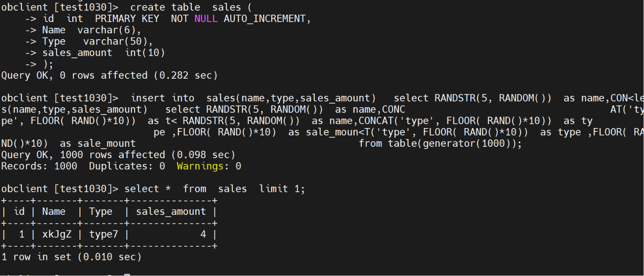
Task: Click the AUTO_INCREMENT keyword
Action: click(264, 19)
